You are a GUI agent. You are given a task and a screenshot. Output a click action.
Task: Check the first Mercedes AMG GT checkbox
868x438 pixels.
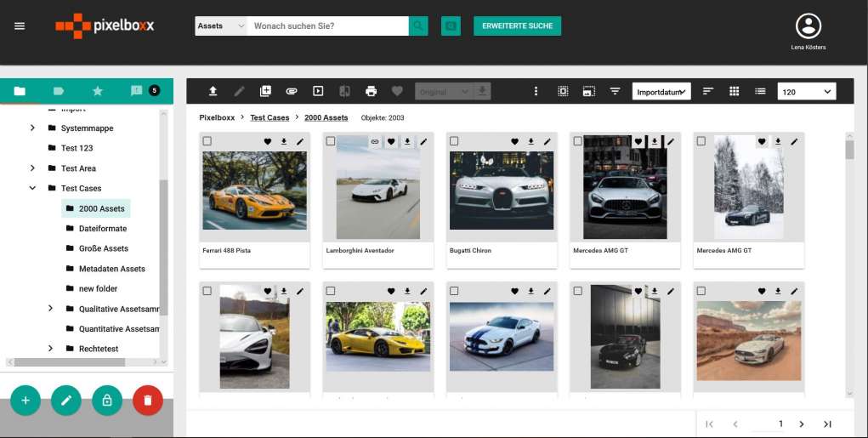point(577,141)
